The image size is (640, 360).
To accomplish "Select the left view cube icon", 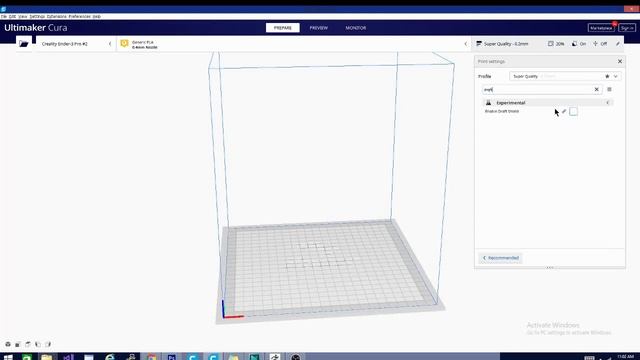I will point(38,344).
